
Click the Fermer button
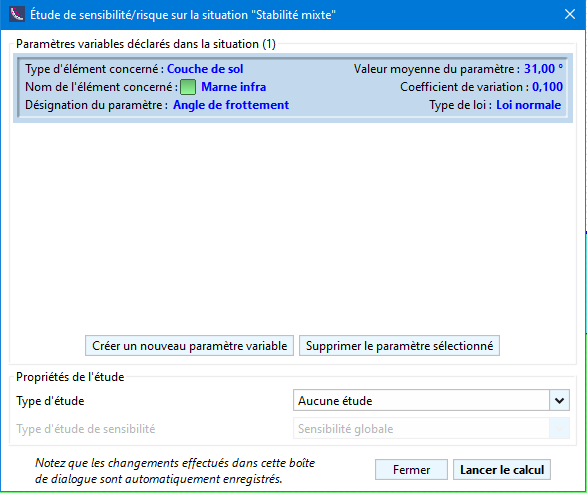tap(411, 469)
